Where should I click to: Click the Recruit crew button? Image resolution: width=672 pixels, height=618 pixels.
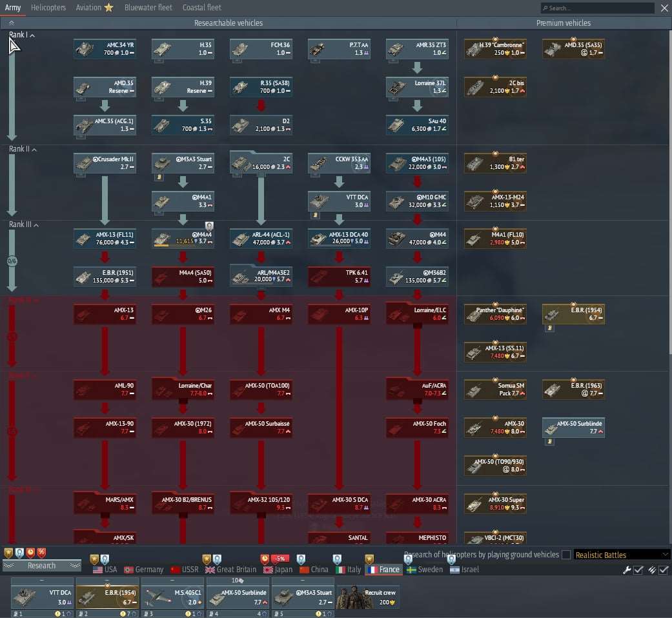(x=368, y=597)
